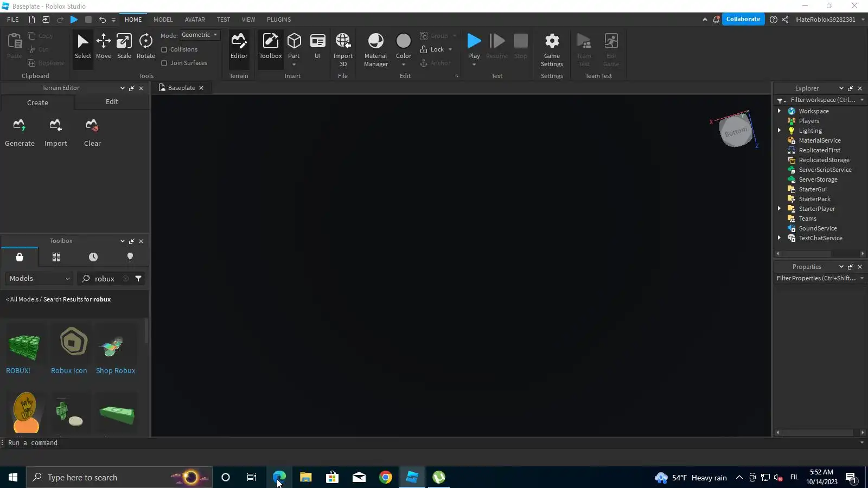This screenshot has height=488, width=868.
Task: Open the ROBUX! model link
Action: 18,371
